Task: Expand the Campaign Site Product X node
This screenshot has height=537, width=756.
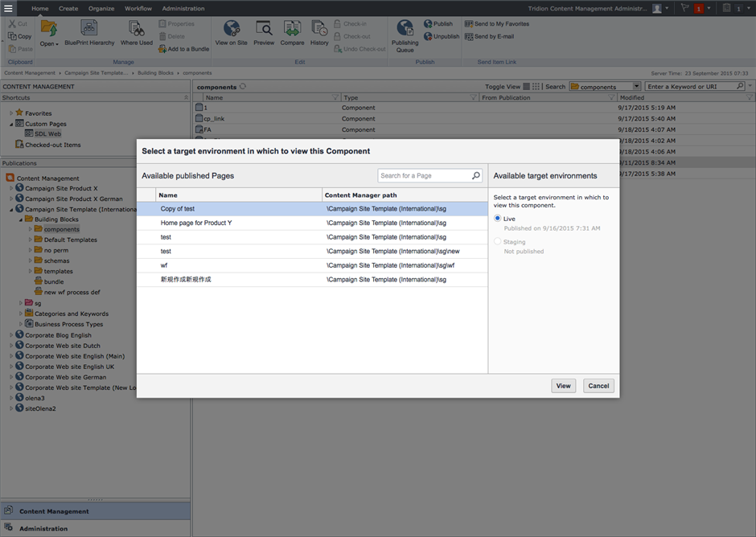Action: (x=11, y=188)
